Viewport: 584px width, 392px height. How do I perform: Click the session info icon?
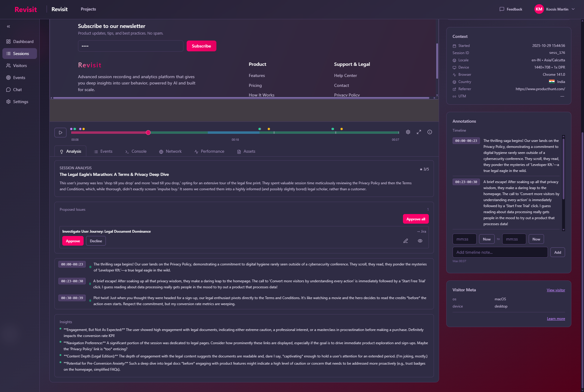pyautogui.click(x=430, y=132)
